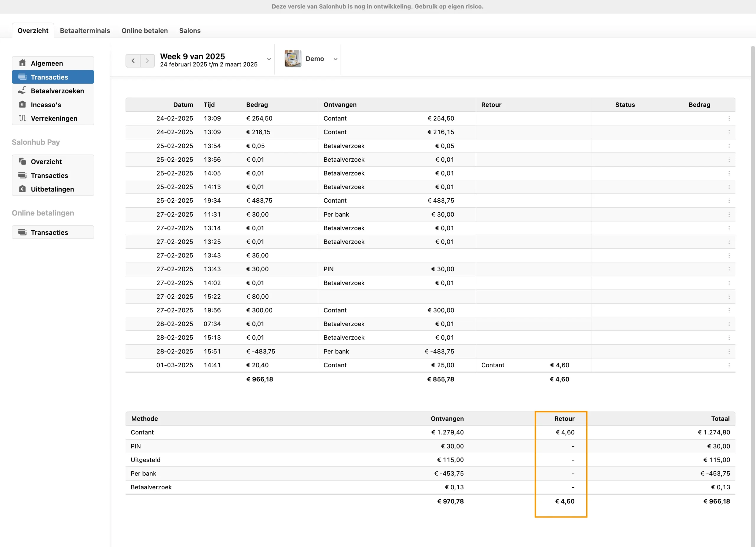Click the Incasso's euro icon
This screenshot has height=547, width=756.
pos(22,104)
